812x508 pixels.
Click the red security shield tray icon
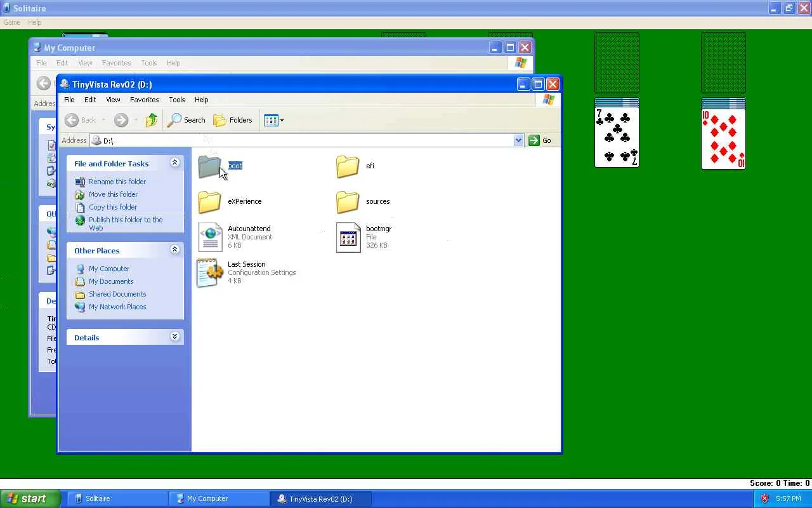point(764,498)
